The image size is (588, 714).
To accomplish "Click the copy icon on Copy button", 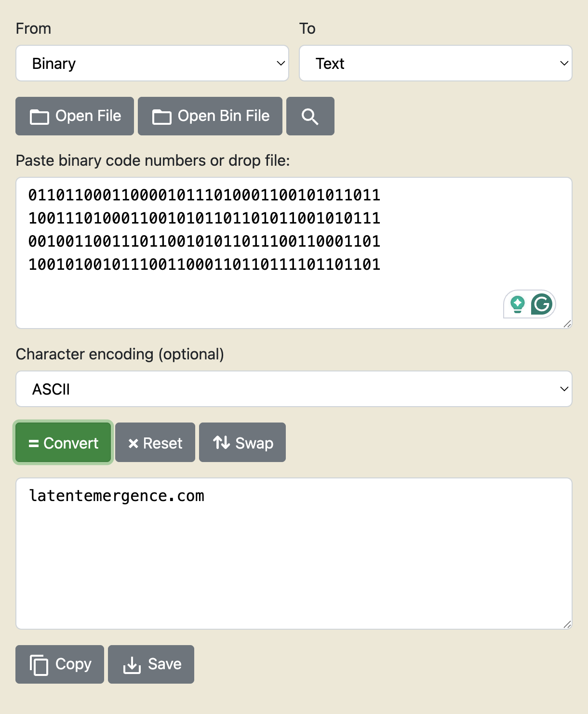I will point(39,665).
